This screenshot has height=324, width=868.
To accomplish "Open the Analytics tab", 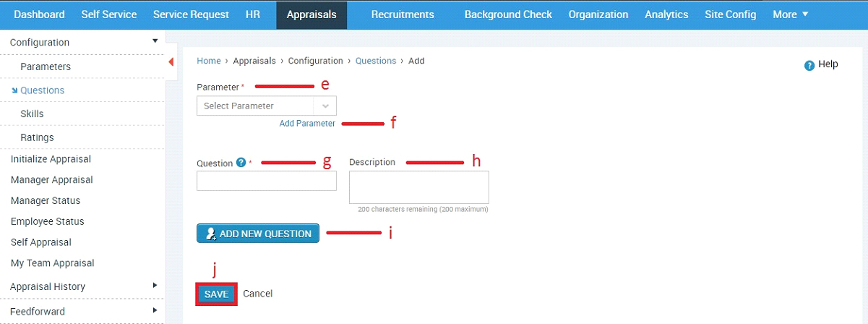I will pos(666,14).
